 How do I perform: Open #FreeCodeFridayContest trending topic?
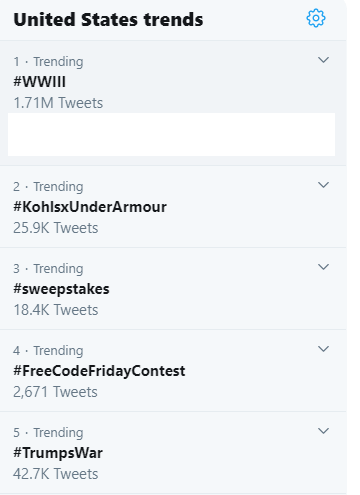[x=99, y=371]
